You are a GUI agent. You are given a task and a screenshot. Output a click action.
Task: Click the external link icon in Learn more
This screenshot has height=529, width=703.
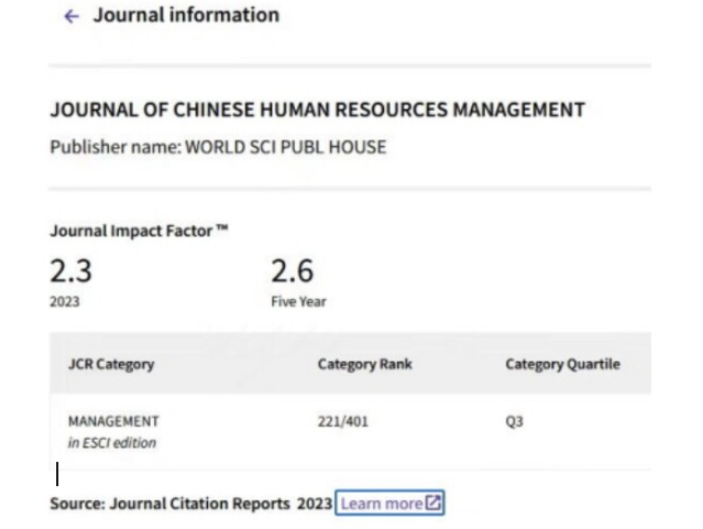433,503
